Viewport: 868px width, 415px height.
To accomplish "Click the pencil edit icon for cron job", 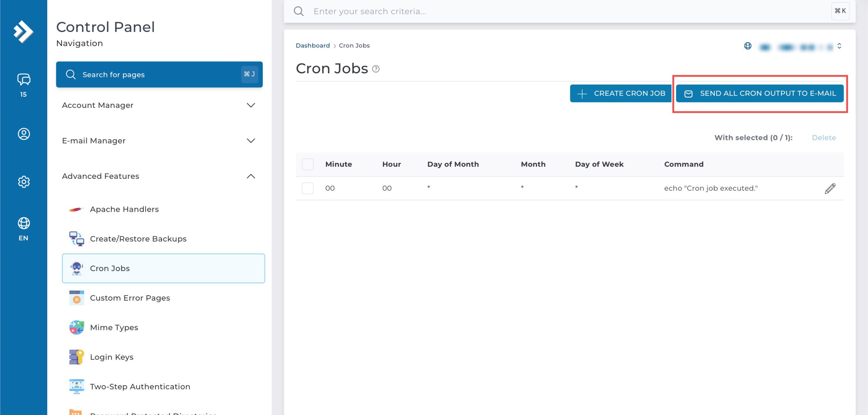I will (830, 188).
